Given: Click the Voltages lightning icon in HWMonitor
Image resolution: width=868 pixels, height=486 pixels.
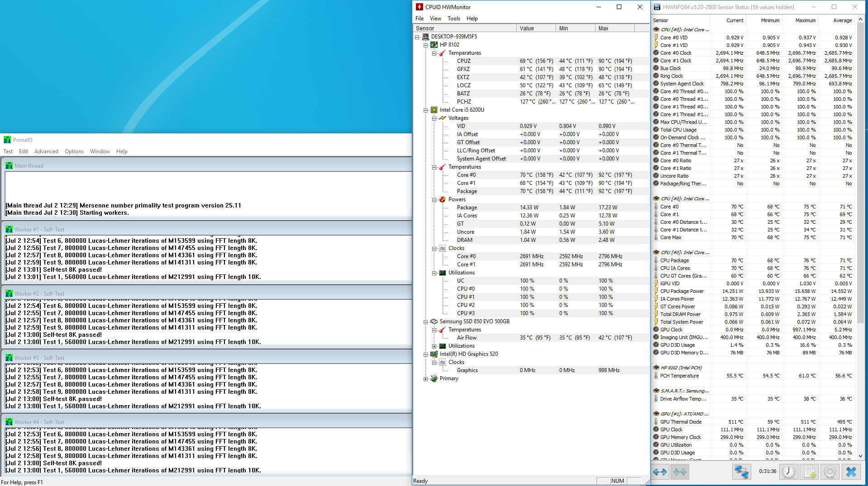Looking at the screenshot, I should [443, 118].
